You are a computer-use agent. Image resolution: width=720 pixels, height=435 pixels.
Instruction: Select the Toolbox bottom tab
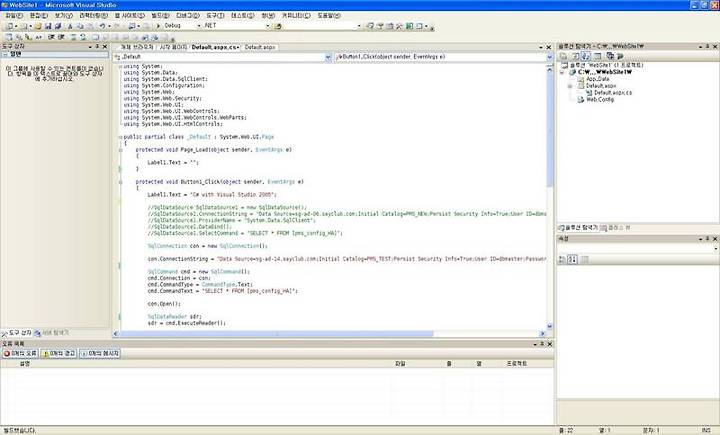(17, 333)
